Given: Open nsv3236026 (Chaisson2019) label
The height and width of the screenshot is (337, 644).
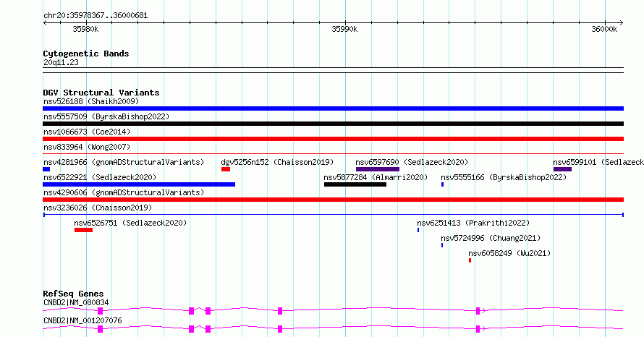Looking at the screenshot, I should pos(98,208).
